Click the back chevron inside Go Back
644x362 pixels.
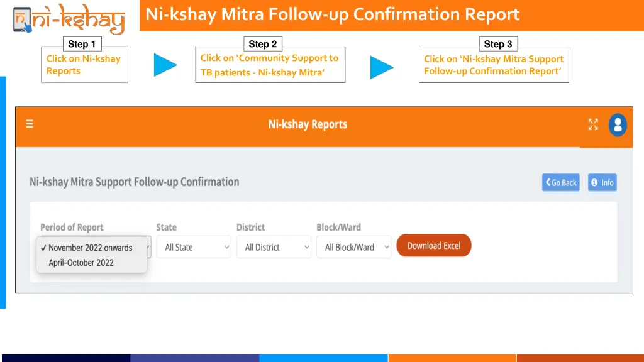pyautogui.click(x=548, y=182)
